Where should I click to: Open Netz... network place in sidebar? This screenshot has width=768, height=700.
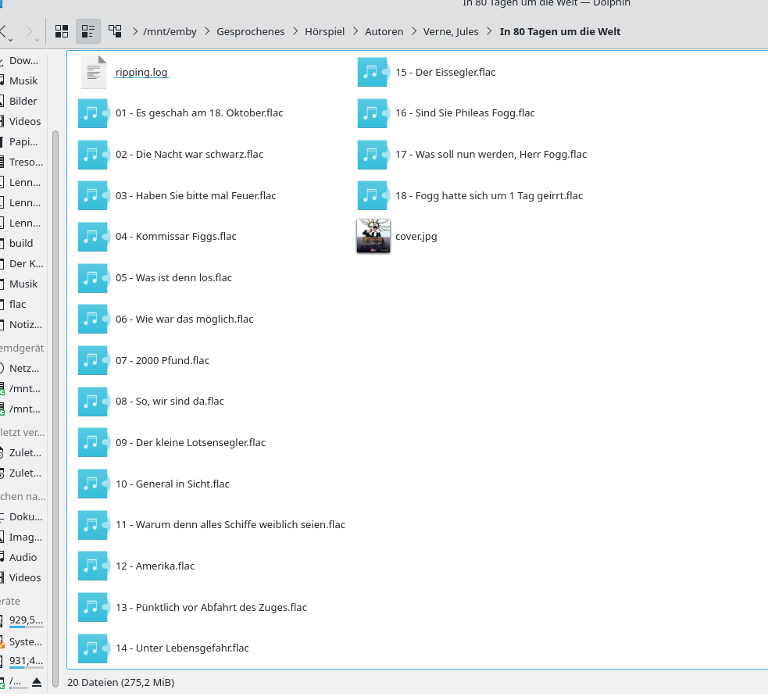23,369
